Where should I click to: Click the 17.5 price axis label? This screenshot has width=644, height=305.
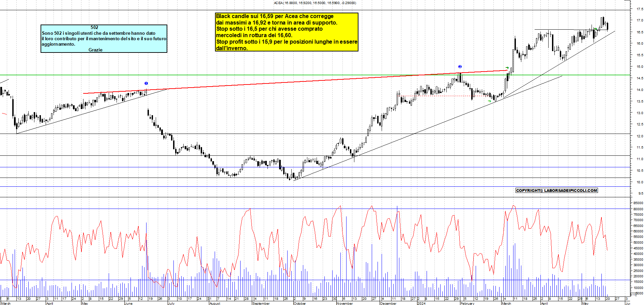tap(640, 9)
